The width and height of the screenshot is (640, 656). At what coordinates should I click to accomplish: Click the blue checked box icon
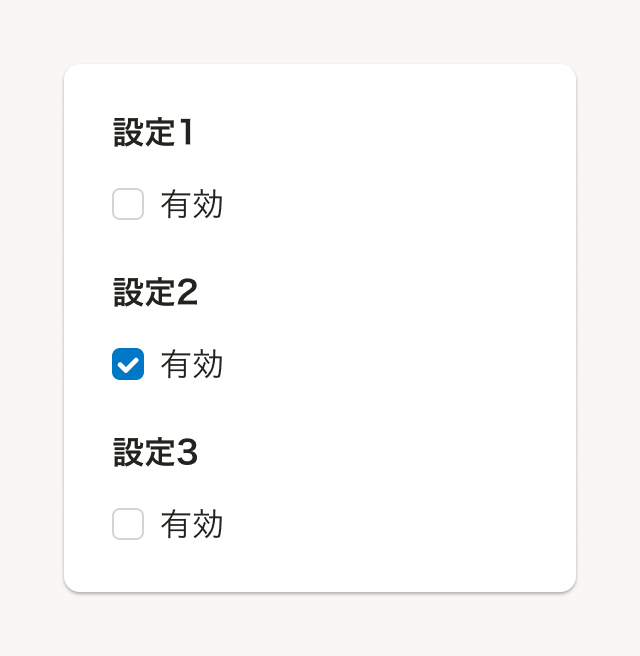(128, 364)
